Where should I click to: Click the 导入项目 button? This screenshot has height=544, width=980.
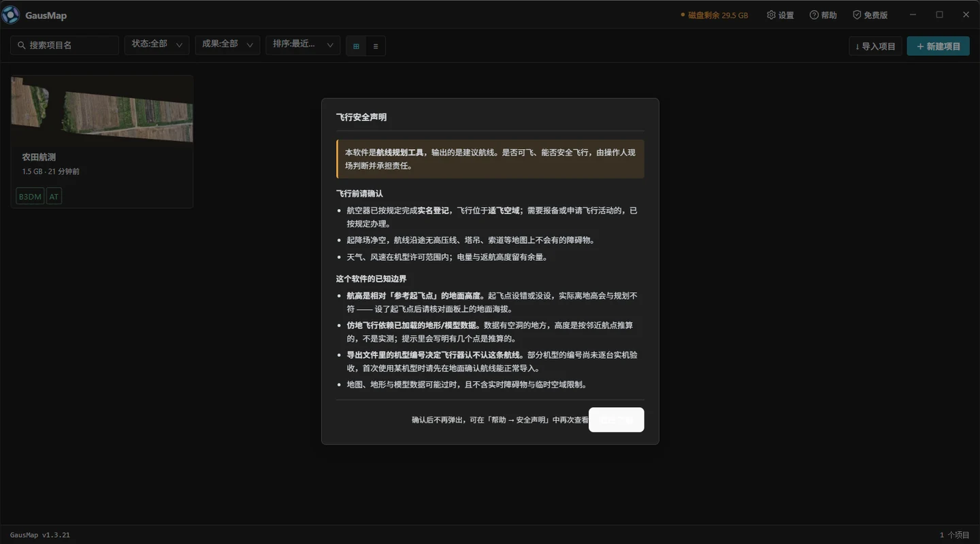coord(876,46)
